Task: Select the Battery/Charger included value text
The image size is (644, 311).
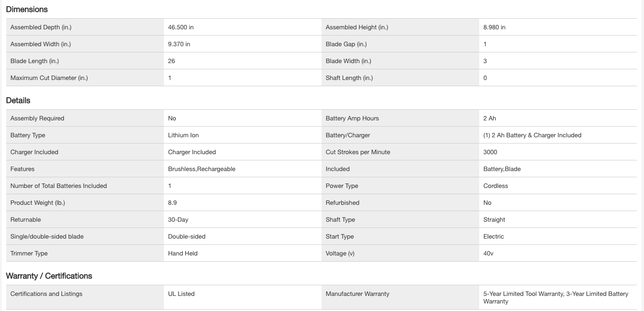Action: tap(532, 135)
